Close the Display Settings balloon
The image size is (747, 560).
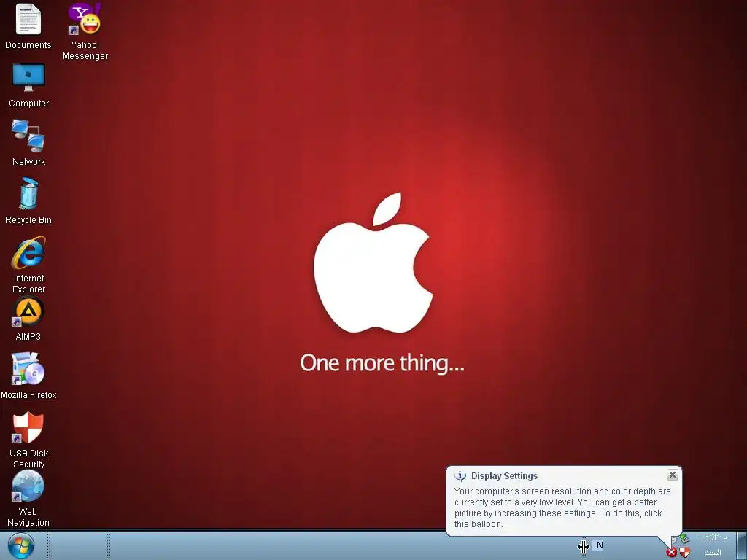pyautogui.click(x=672, y=475)
